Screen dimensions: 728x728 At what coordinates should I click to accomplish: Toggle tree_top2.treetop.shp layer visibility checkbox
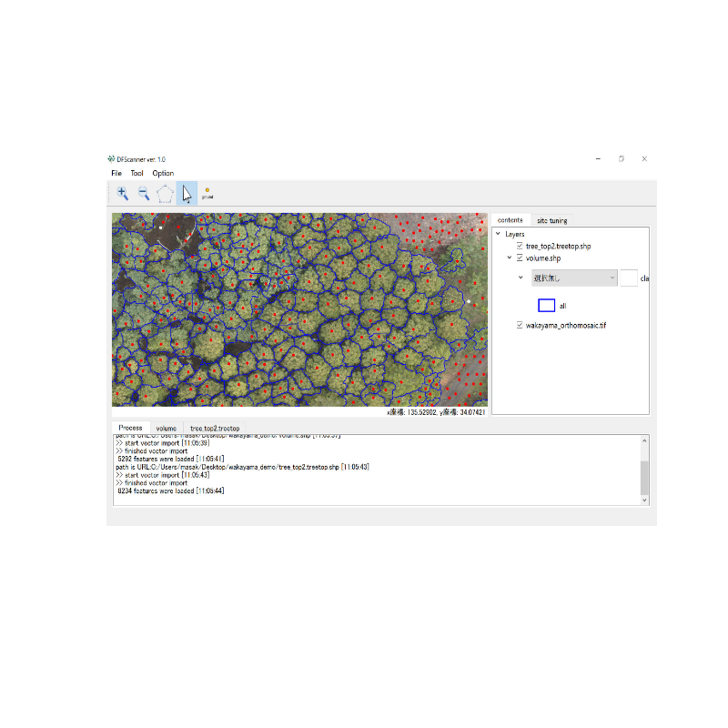520,246
